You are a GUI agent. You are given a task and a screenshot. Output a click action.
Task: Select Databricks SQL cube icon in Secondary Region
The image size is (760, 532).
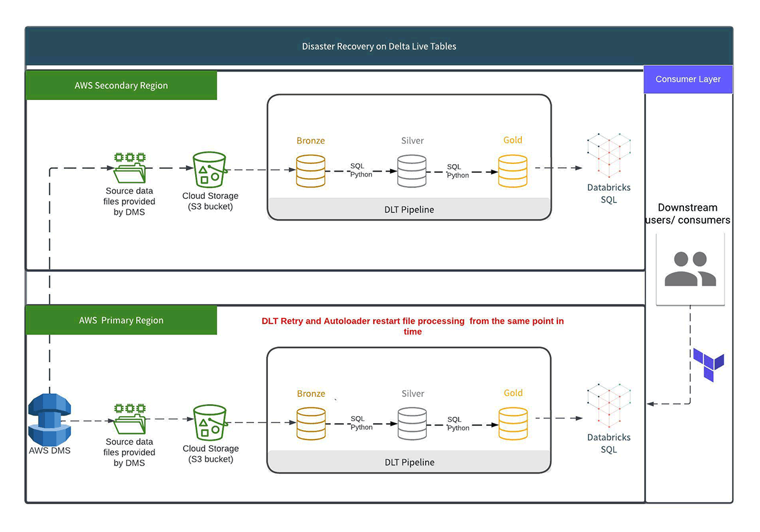pos(609,156)
